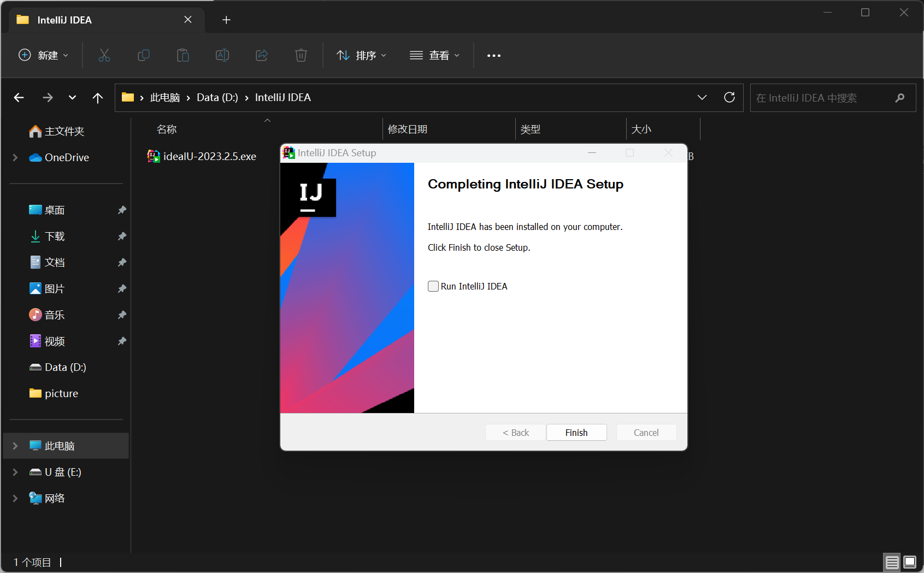Open the 视频 videos shortcut
The height and width of the screenshot is (573, 924).
47,341
